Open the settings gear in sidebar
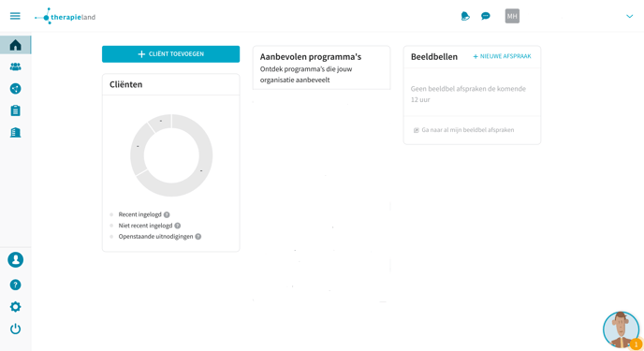The width and height of the screenshot is (644, 351). (15, 307)
